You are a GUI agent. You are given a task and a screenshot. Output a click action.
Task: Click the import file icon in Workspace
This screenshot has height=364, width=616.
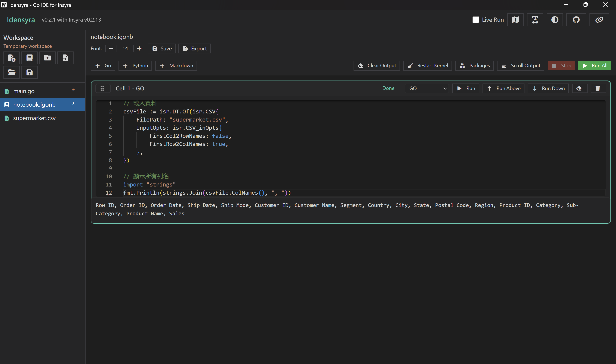[65, 58]
